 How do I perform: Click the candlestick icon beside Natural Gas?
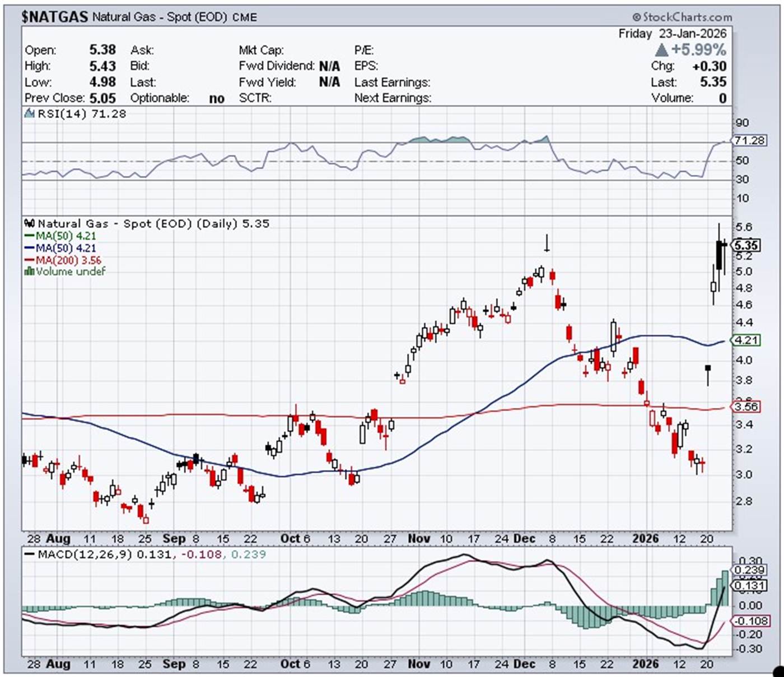click(x=30, y=223)
